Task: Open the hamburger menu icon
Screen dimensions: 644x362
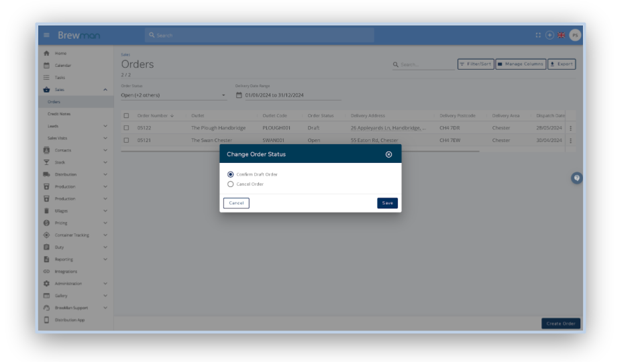Action: [46, 36]
